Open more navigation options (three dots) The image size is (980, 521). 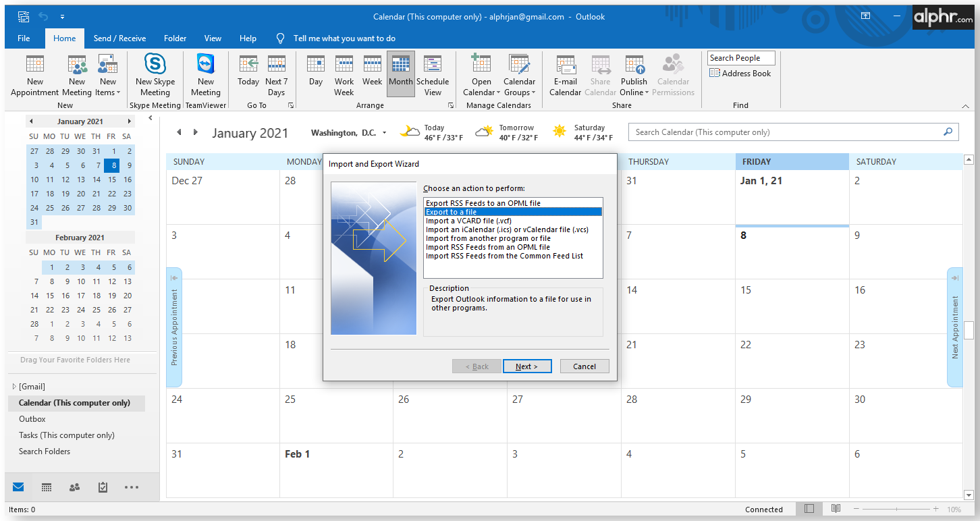132,487
